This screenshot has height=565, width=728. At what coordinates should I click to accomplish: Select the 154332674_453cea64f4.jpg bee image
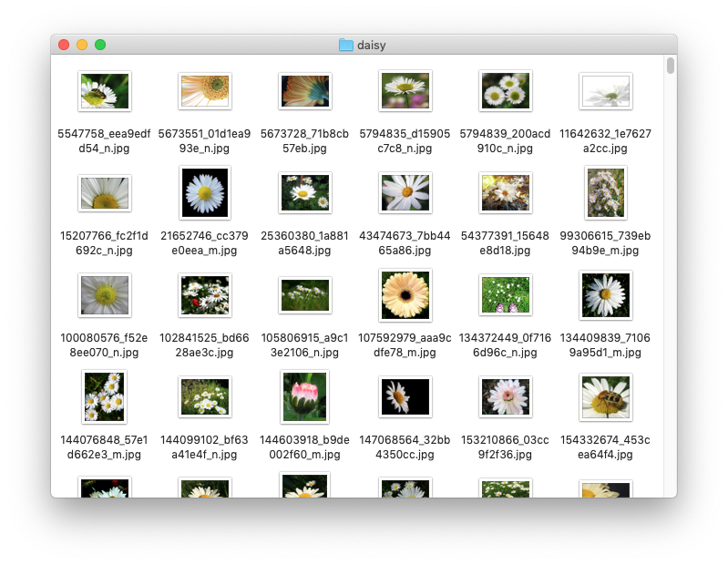pos(606,396)
